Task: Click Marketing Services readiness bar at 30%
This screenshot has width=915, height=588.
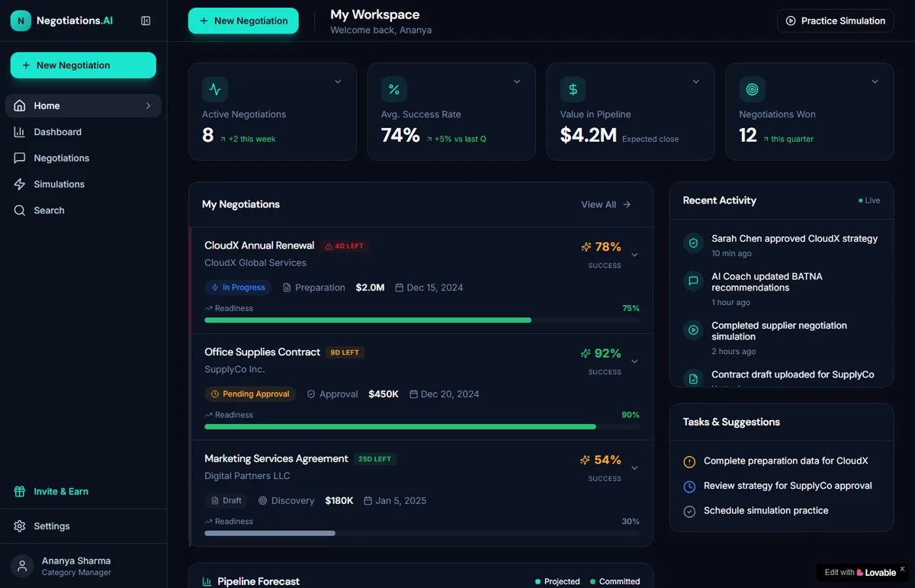Action: 422,533
